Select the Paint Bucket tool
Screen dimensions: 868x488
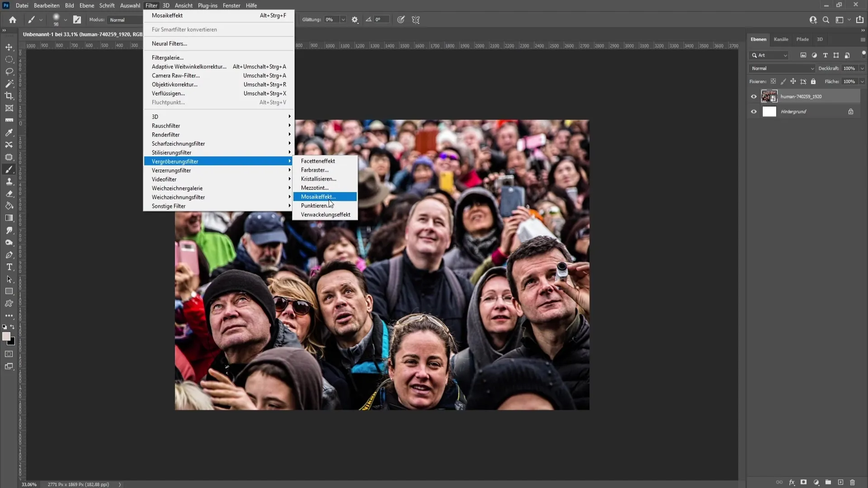(9, 206)
